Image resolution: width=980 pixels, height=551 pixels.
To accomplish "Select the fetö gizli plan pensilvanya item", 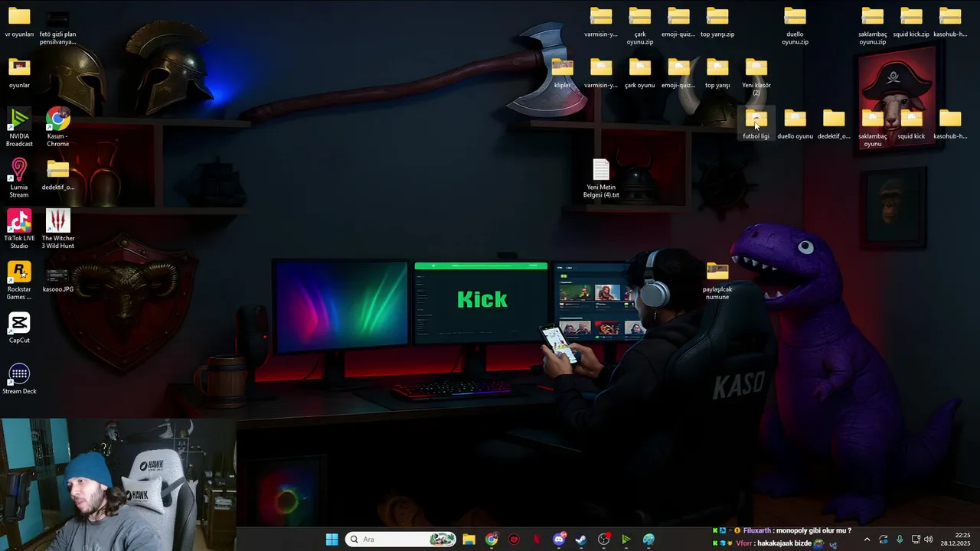I will click(58, 28).
